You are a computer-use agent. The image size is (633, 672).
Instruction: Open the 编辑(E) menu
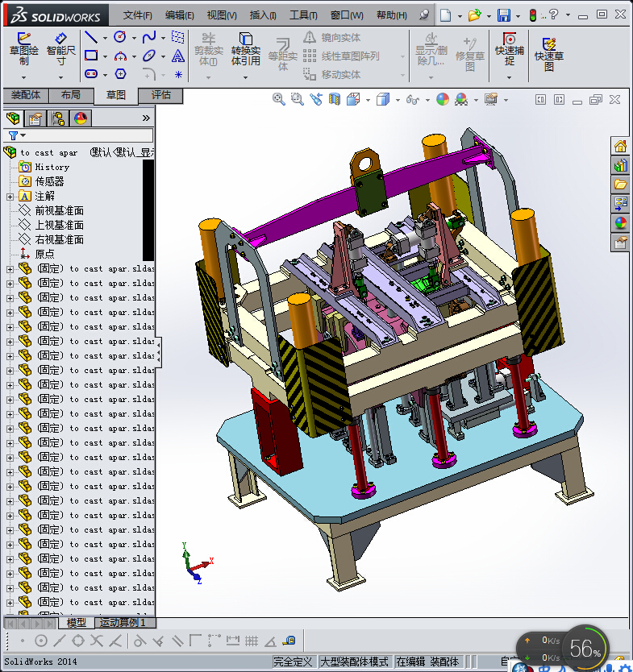(179, 15)
